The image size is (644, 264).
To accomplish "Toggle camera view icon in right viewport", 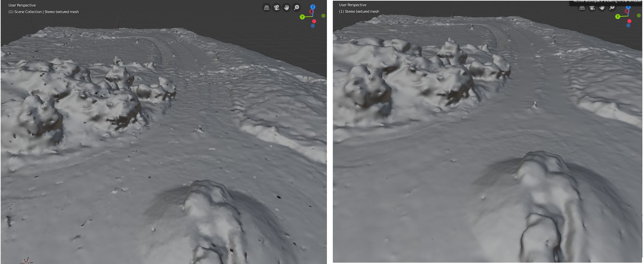I will click(592, 8).
